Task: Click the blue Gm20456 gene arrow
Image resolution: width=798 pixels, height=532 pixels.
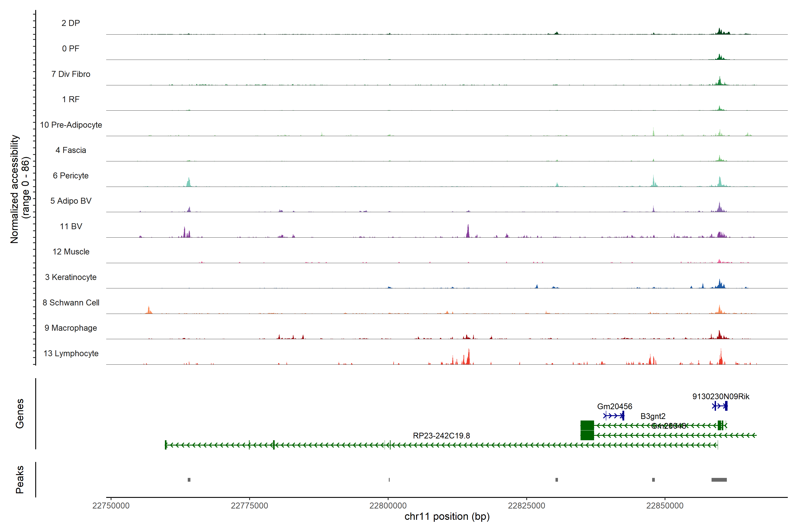Action: [614, 416]
